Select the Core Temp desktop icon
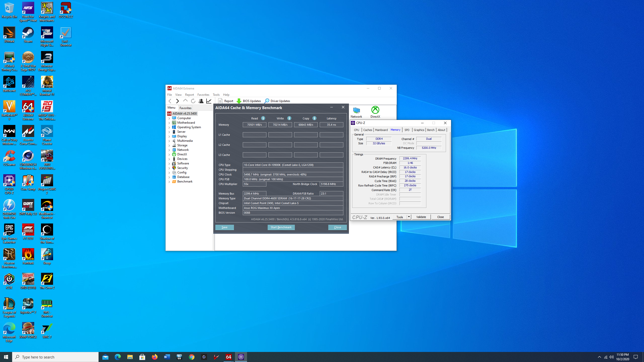This screenshot has height=362, width=644. [28, 183]
